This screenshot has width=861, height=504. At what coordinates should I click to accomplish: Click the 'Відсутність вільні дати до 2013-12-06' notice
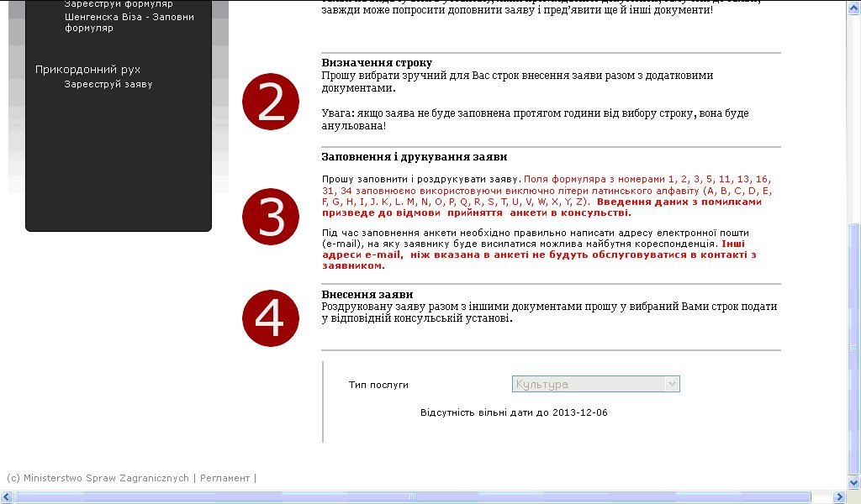(x=513, y=413)
